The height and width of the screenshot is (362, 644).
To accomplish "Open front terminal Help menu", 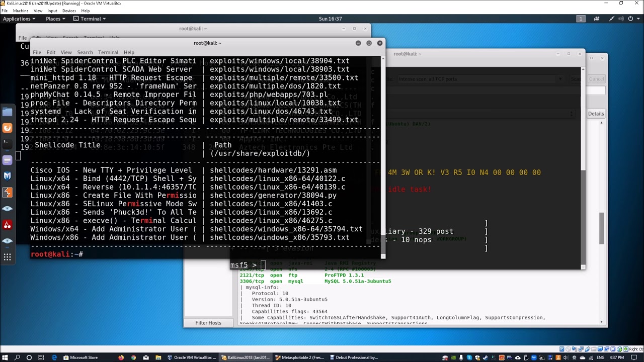I will (129, 52).
